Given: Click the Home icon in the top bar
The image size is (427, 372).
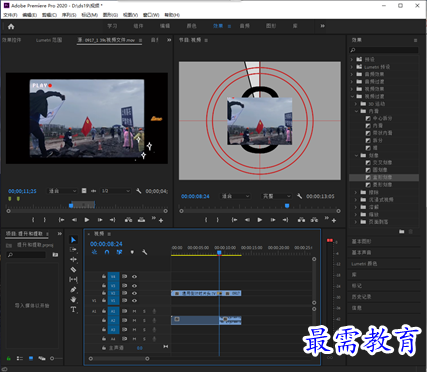Looking at the screenshot, I should pos(11,27).
